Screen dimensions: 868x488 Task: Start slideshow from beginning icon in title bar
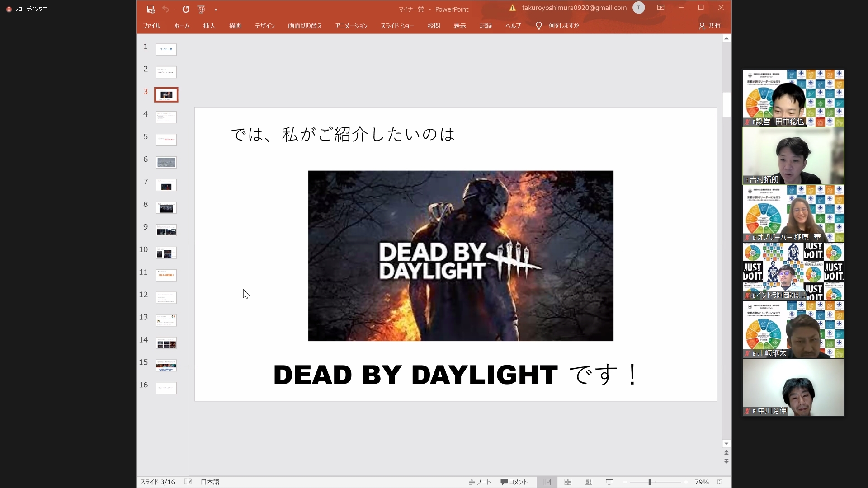click(201, 9)
